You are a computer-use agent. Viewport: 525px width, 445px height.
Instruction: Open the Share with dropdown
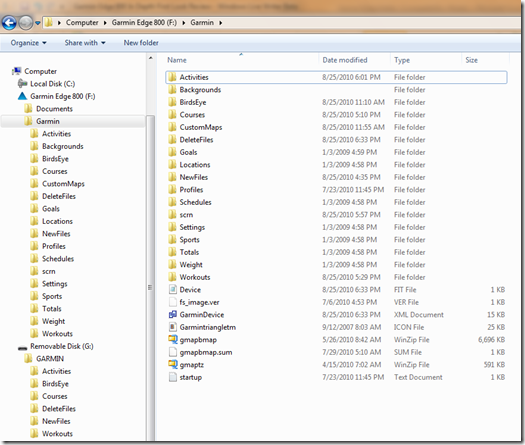click(85, 43)
